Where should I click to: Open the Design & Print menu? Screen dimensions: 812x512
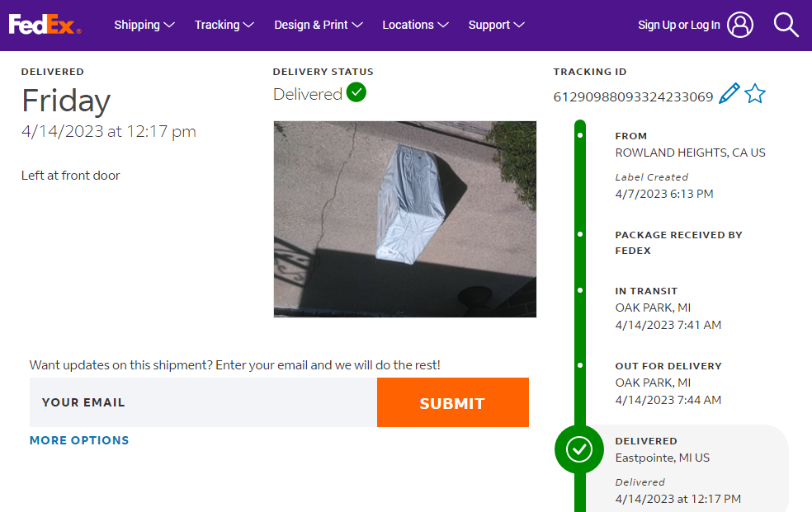point(318,25)
